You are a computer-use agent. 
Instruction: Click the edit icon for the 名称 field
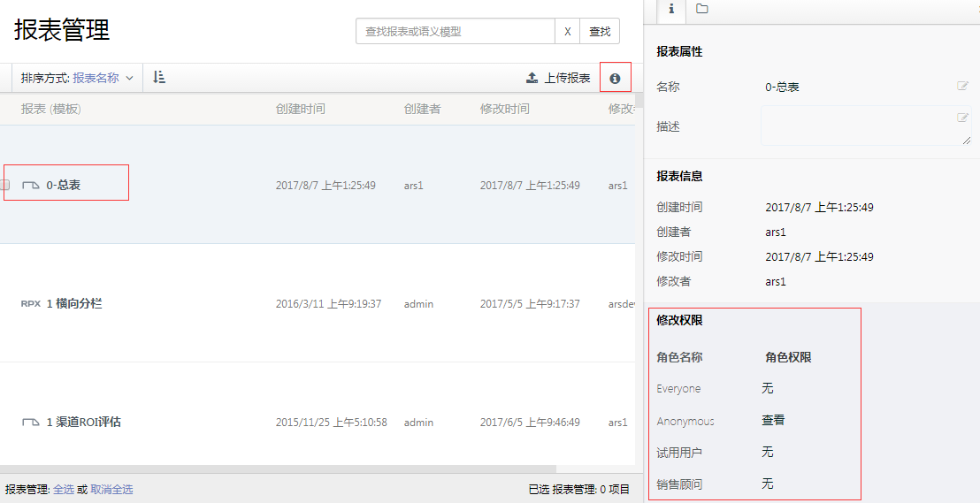(x=962, y=87)
